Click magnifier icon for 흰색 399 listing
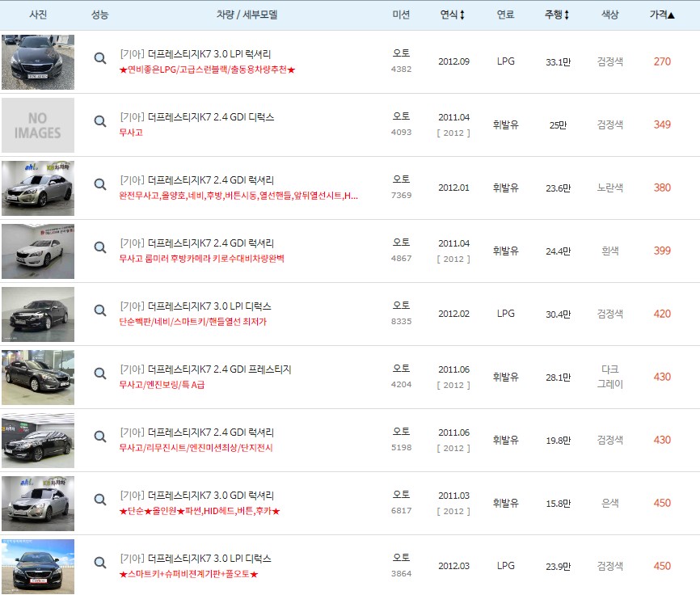The height and width of the screenshot is (595, 700). click(100, 247)
